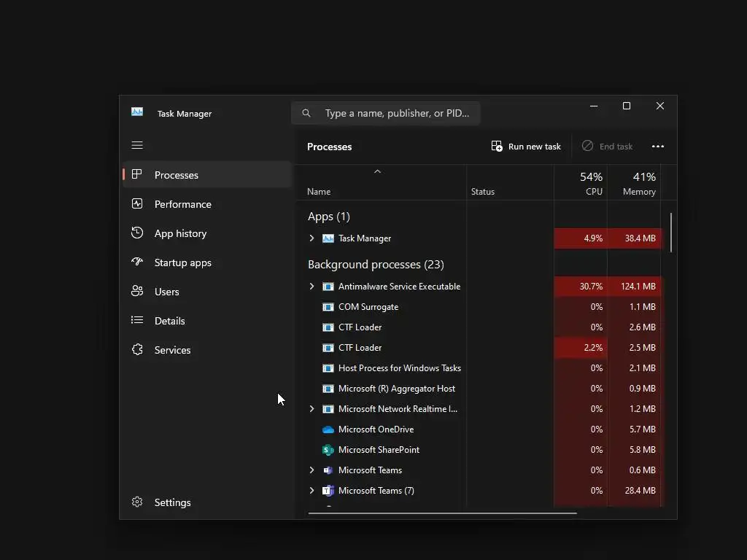747x560 pixels.
Task: Click the Background processes (23) heading
Action: [x=376, y=265]
